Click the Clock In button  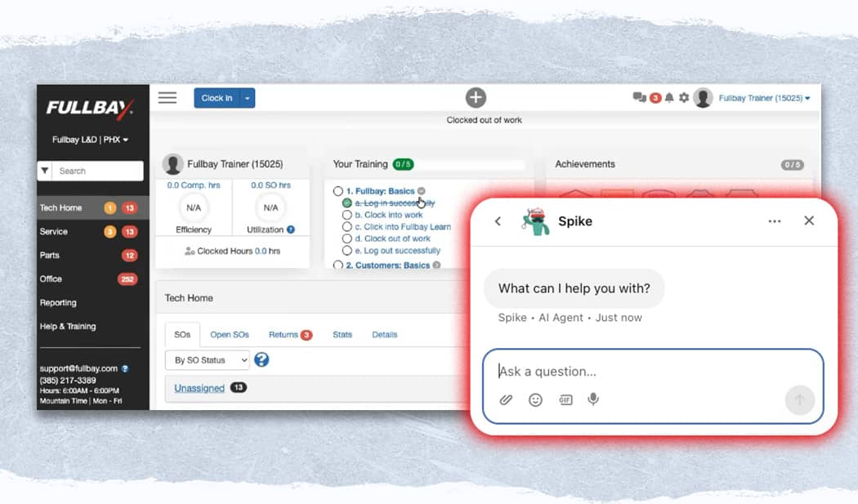[x=217, y=98]
